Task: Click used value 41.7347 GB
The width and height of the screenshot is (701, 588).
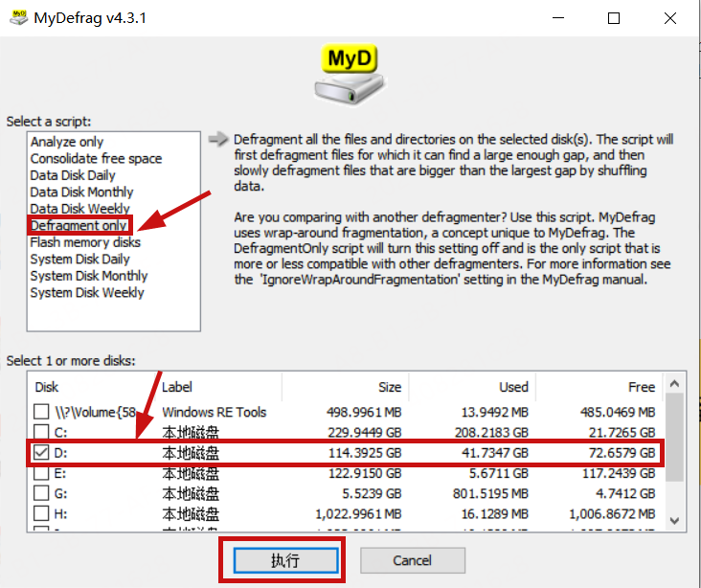Action: (x=495, y=453)
